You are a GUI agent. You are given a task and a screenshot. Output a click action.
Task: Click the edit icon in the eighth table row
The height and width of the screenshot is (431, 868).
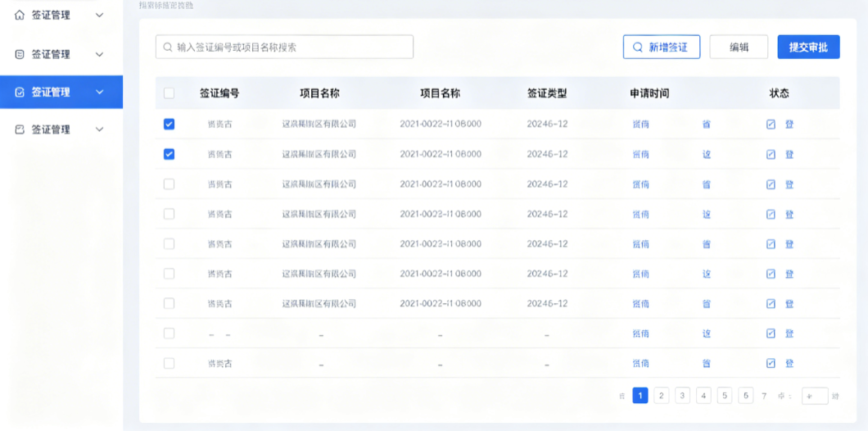771,333
